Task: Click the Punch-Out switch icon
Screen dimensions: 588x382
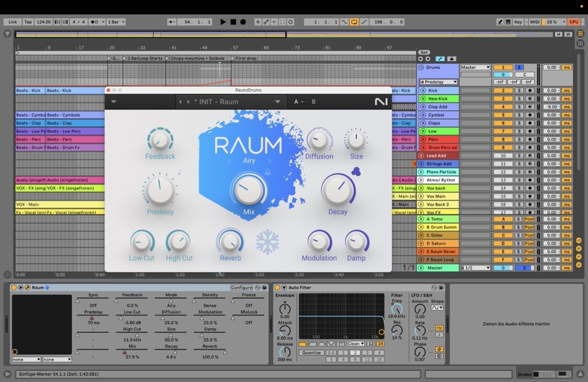Action: click(364, 22)
